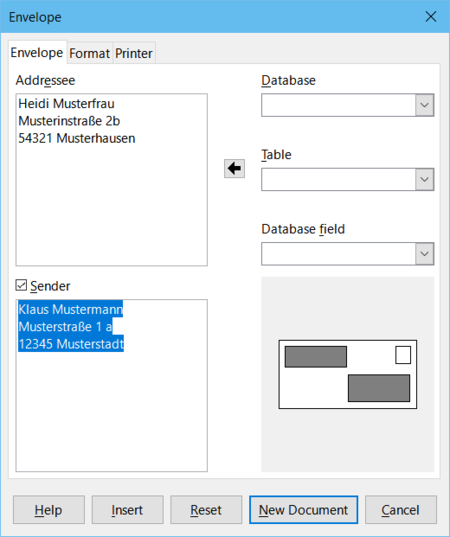Screen dimensions: 450x537
Task: Switch to the Format tab
Action: (x=89, y=53)
